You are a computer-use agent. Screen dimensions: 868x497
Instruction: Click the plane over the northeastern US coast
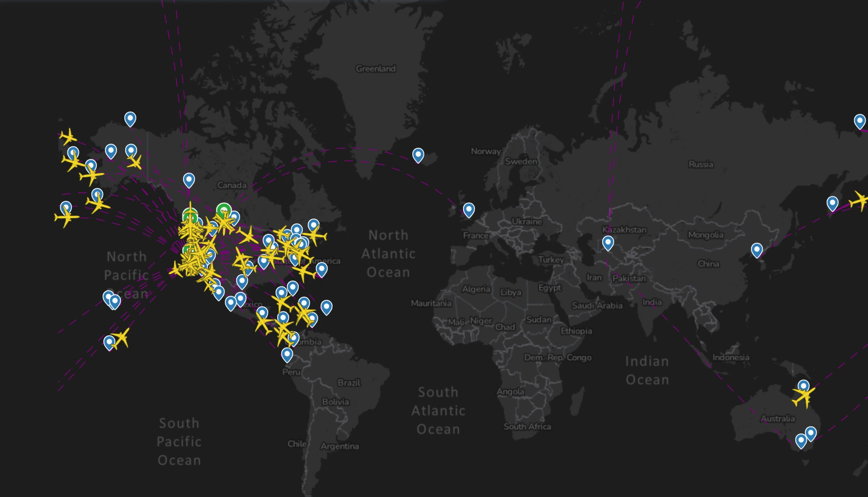tap(315, 235)
